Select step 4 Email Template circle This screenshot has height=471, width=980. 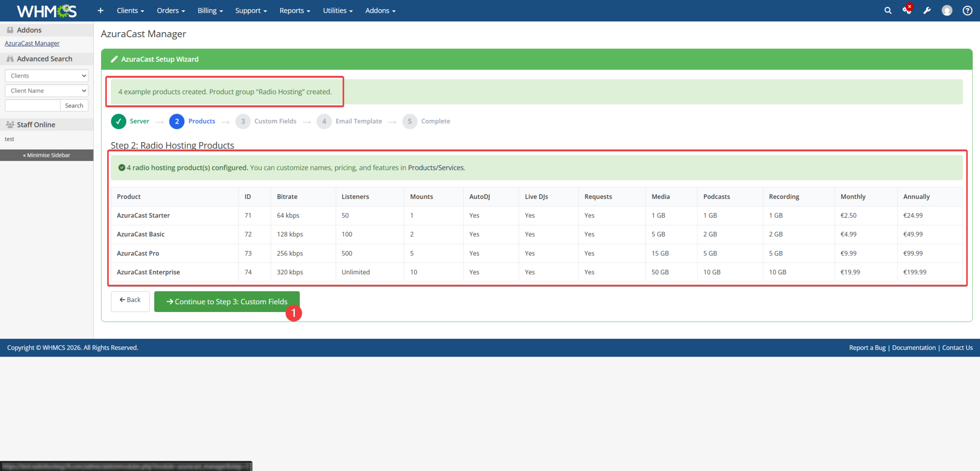click(324, 121)
